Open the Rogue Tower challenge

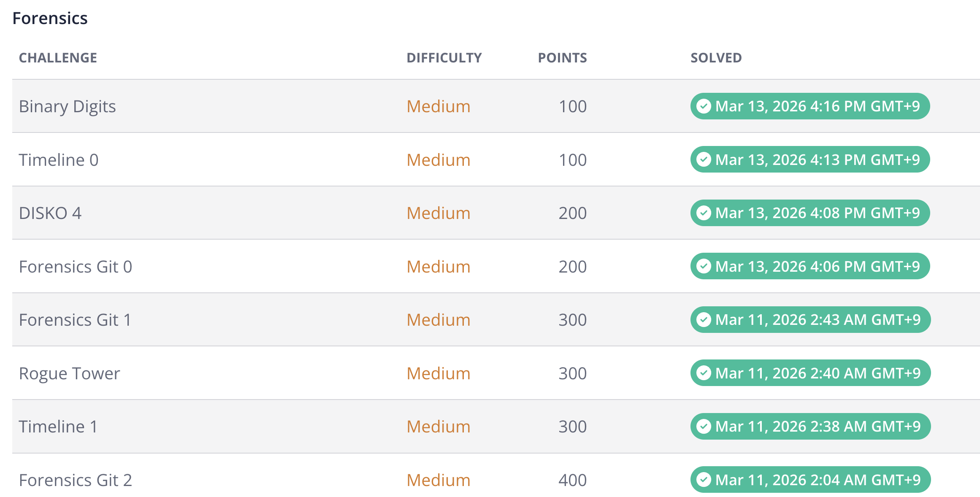tap(70, 373)
